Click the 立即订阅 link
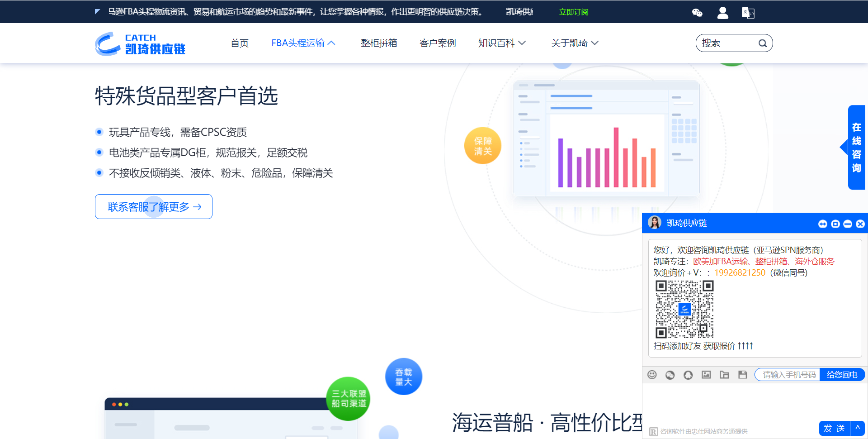 (x=574, y=12)
